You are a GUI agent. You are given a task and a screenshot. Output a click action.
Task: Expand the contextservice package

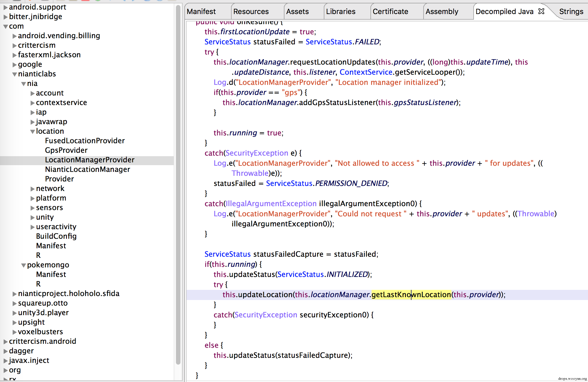coord(33,103)
